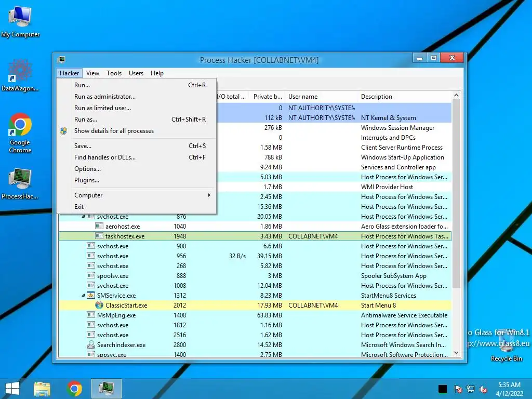Image resolution: width=532 pixels, height=399 pixels.
Task: Sort by the I/O total column header
Action: pyautogui.click(x=233, y=96)
